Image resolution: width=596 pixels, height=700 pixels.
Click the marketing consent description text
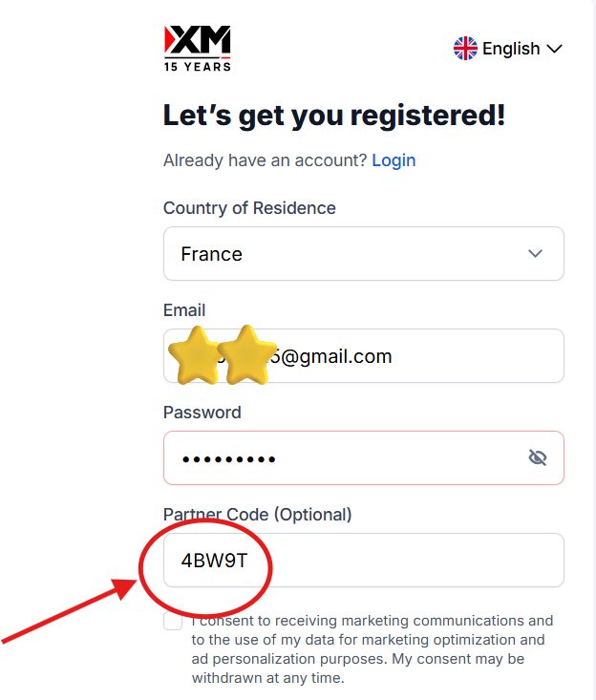pos(372,649)
